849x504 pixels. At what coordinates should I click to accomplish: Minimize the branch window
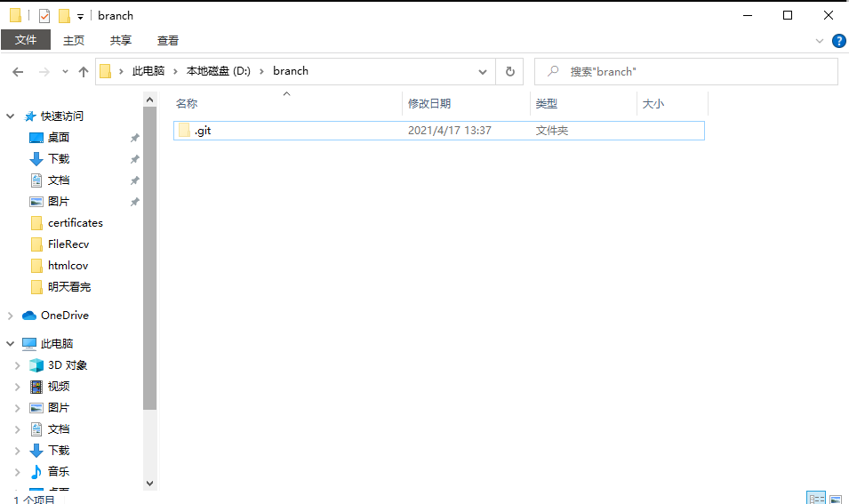point(748,16)
